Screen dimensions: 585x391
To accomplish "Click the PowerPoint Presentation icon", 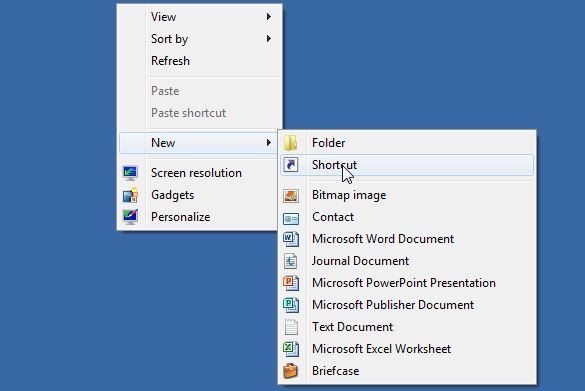I will click(291, 283).
